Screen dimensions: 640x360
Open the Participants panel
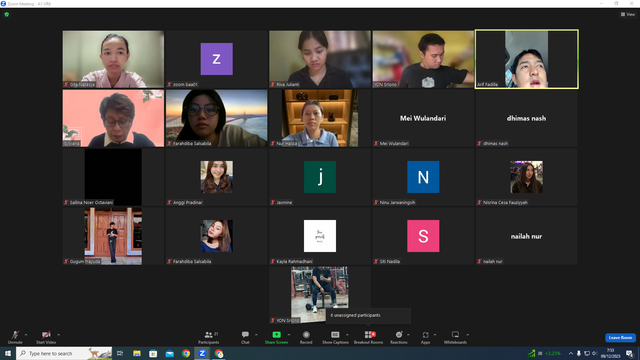coord(209,337)
